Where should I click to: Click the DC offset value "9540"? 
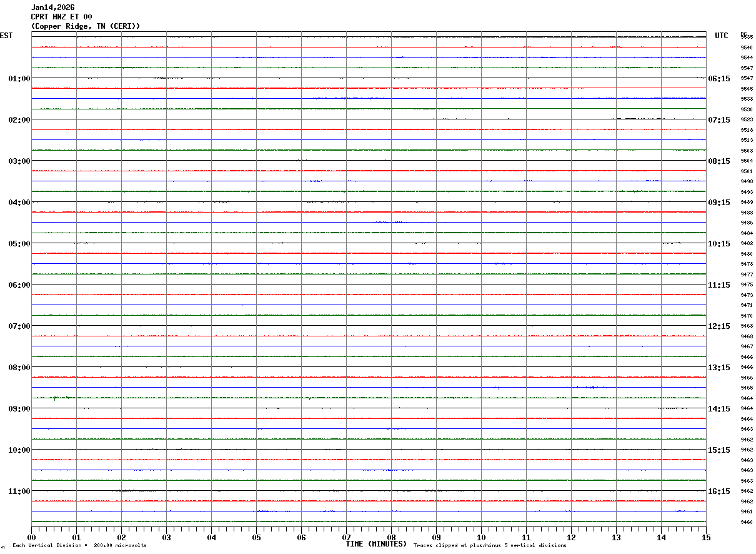point(747,48)
